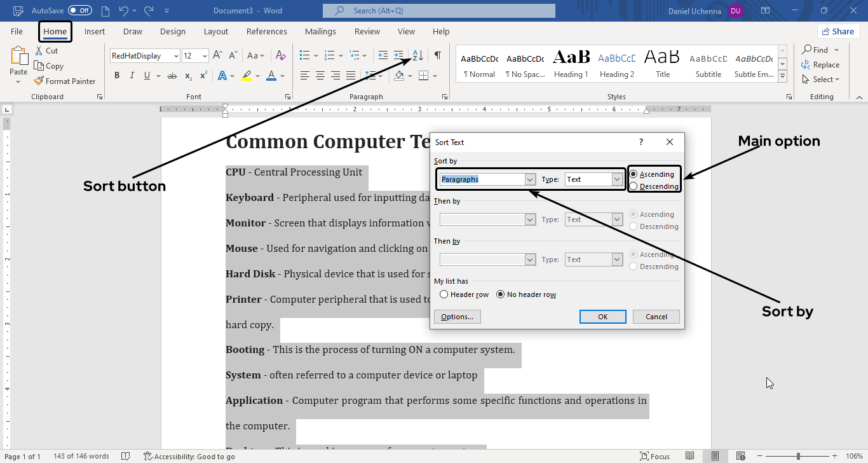Select the Descending radio button for Sort by
868x463 pixels.
pyautogui.click(x=634, y=186)
